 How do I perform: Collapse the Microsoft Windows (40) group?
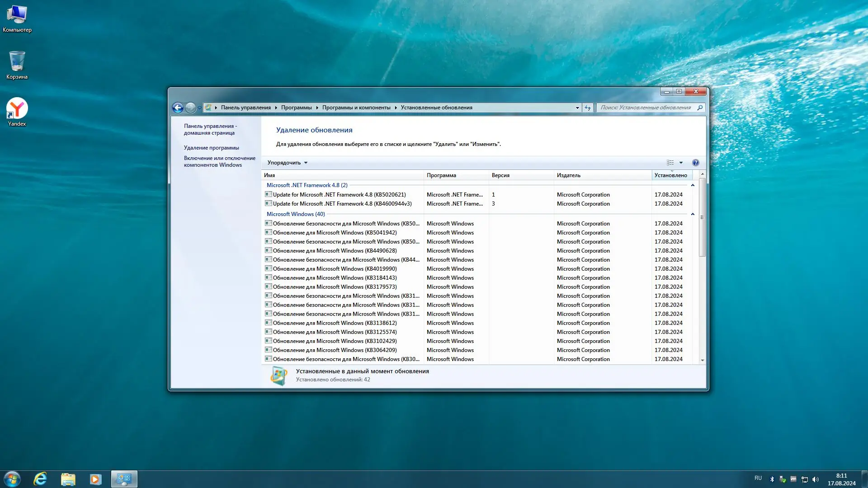pyautogui.click(x=692, y=214)
